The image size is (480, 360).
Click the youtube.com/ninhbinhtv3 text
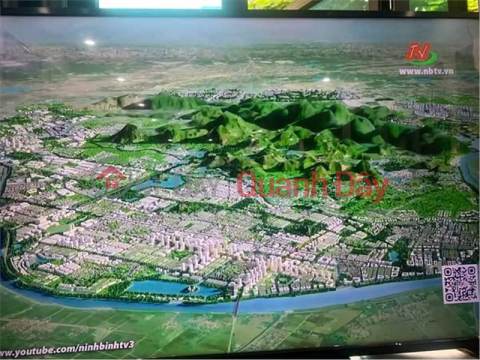67,349
